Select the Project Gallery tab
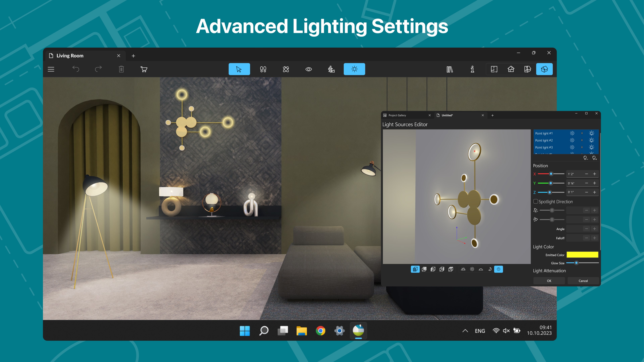 tap(397, 115)
